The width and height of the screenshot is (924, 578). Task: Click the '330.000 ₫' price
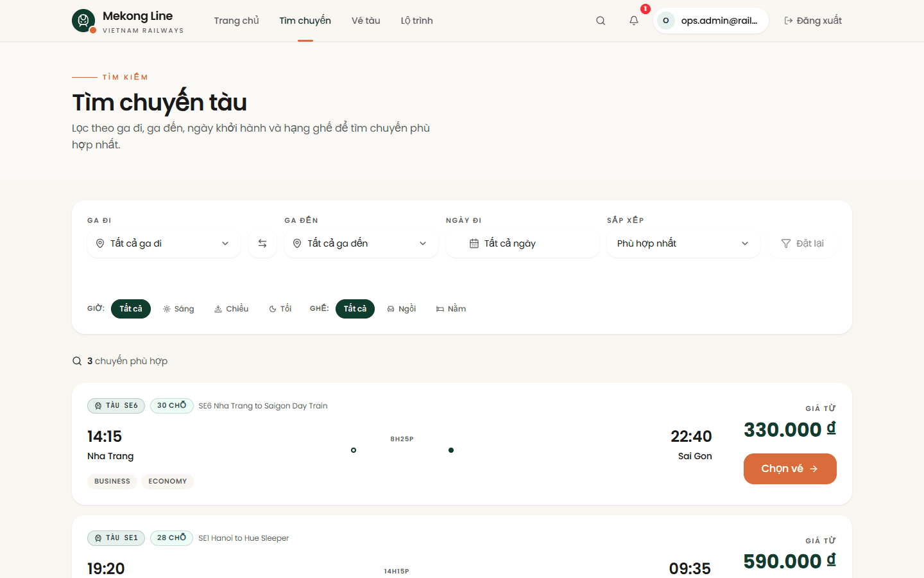pyautogui.click(x=790, y=429)
